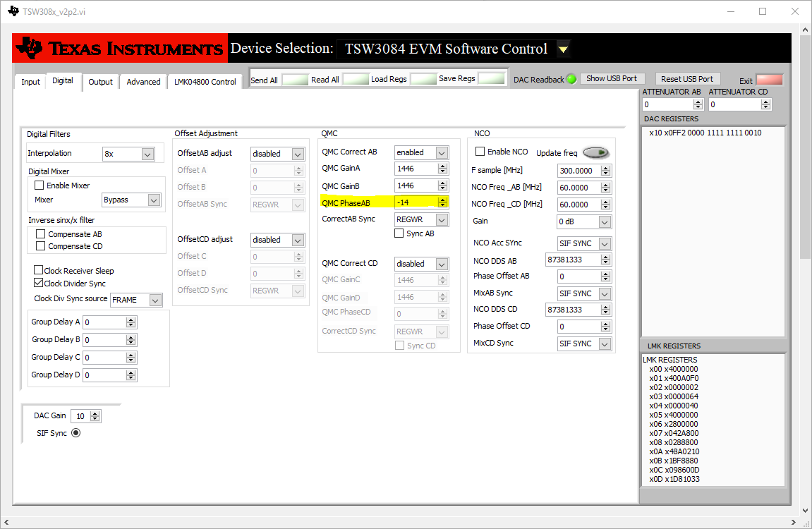
Task: Click the ATTENUATOR AB stepper arrows
Action: click(698, 104)
